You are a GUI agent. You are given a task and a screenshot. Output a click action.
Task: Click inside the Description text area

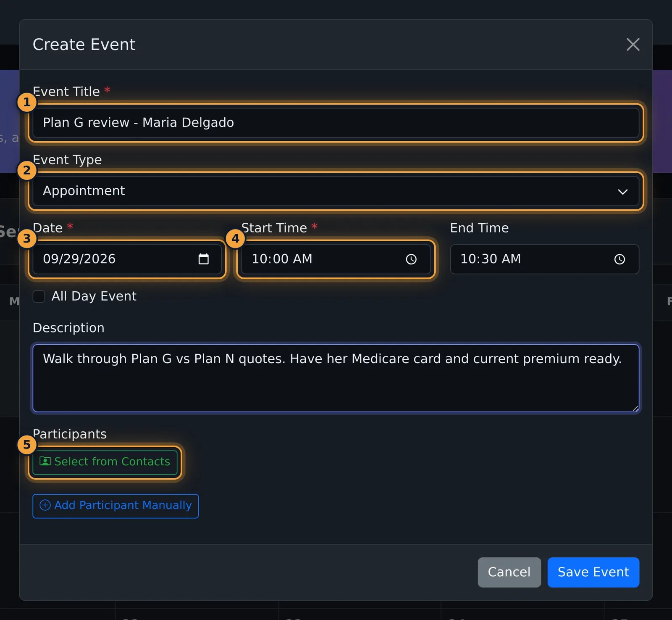(336, 378)
